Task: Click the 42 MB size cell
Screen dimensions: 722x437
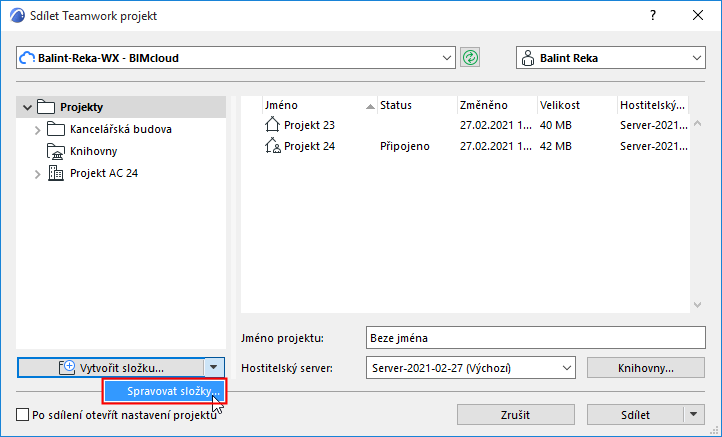Action: pos(555,146)
